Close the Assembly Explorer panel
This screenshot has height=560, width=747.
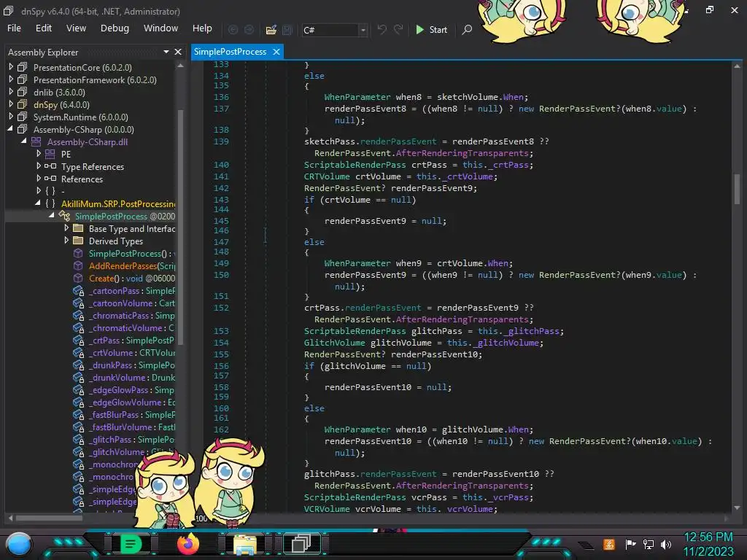pyautogui.click(x=178, y=52)
